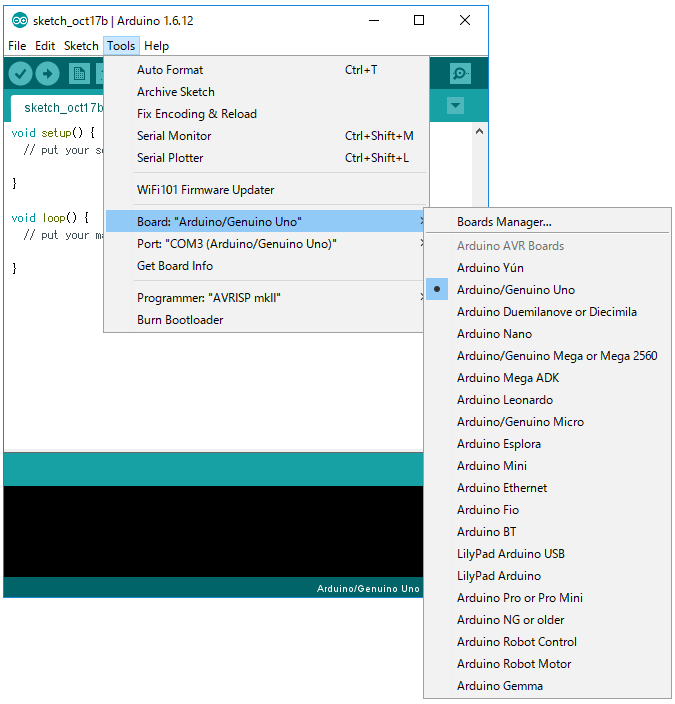Select Arduino NG or older board

click(547, 620)
